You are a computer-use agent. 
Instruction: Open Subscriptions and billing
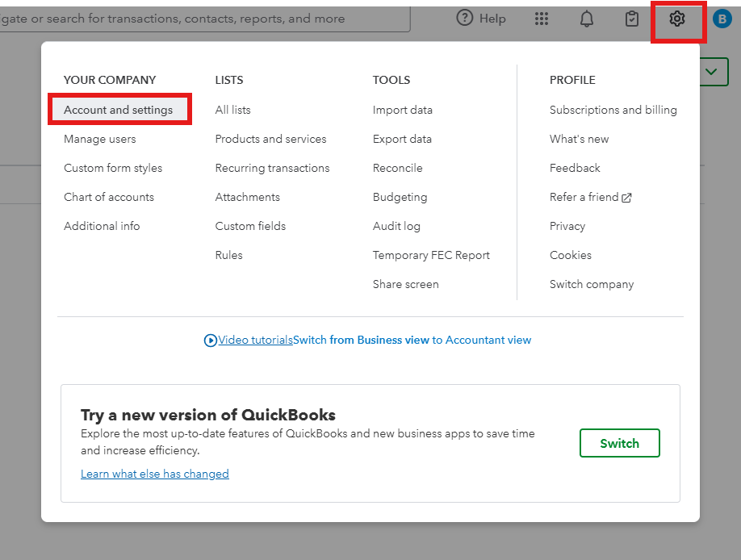click(x=613, y=110)
